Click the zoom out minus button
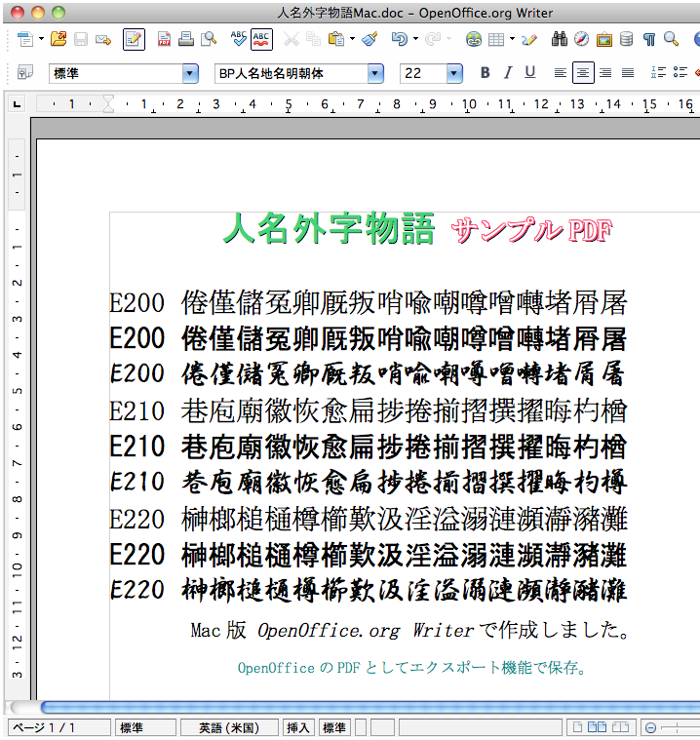 point(650,728)
